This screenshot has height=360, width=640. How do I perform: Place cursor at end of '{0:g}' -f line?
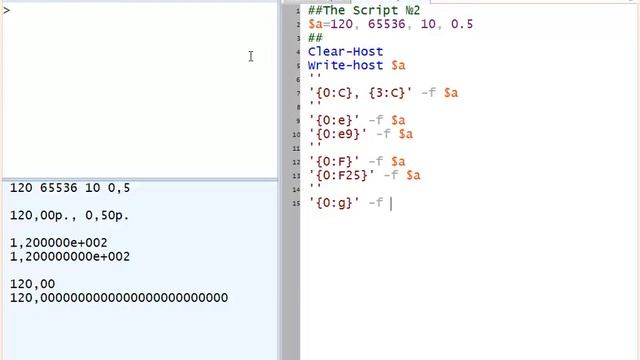click(391, 203)
